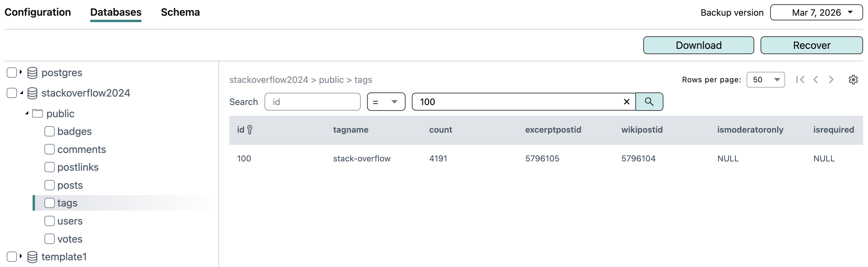Open the equals operator dropdown
This screenshot has height=267, width=868.
point(386,102)
